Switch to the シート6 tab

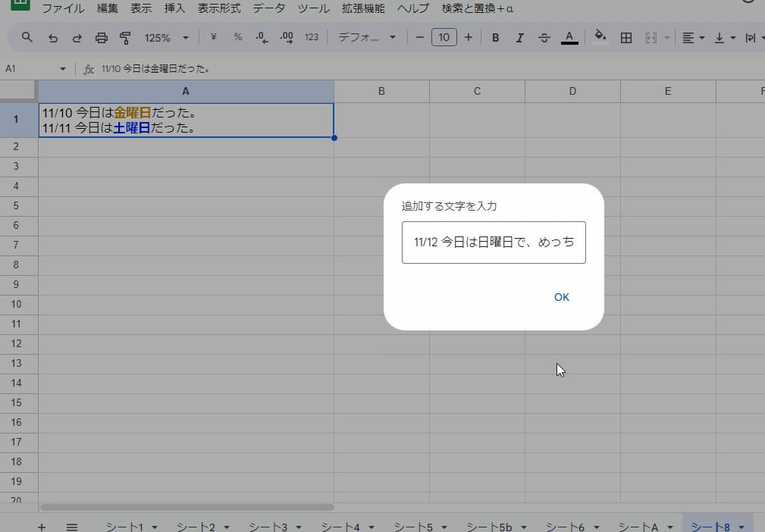(565, 527)
